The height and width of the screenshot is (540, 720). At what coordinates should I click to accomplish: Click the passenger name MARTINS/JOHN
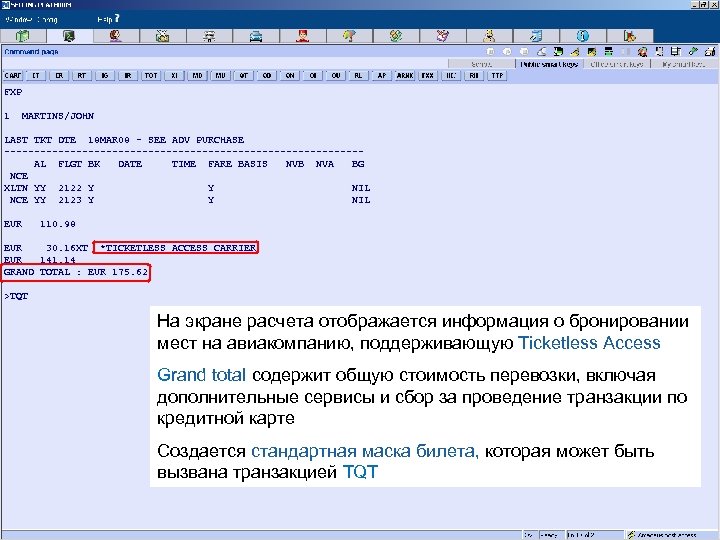point(57,116)
